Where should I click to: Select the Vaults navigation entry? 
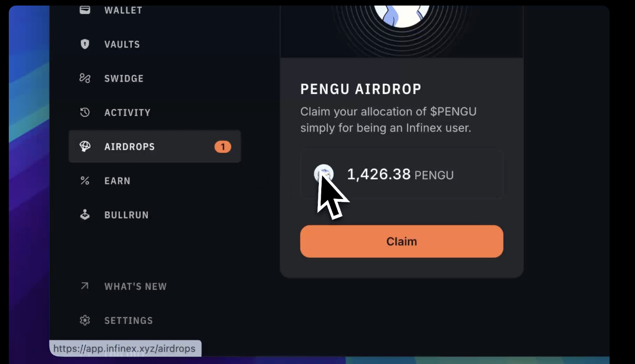[x=122, y=44]
